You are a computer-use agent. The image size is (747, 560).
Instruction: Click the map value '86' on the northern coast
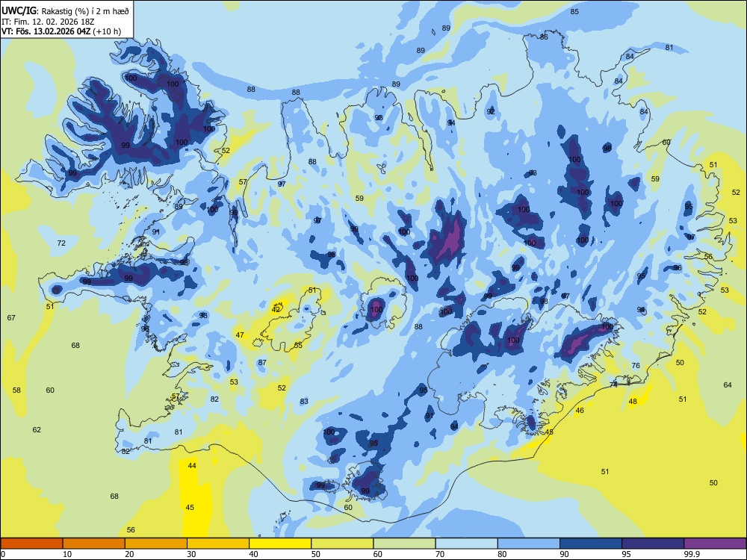544,37
